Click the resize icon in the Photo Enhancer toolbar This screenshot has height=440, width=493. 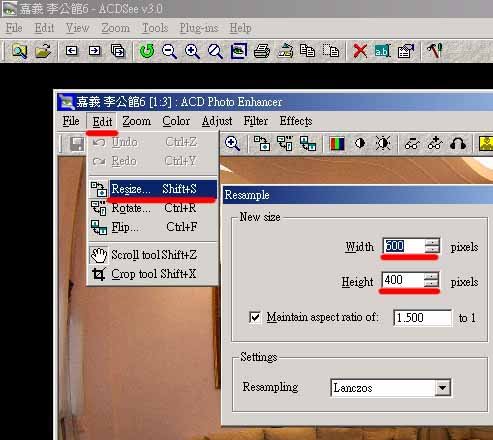point(262,143)
